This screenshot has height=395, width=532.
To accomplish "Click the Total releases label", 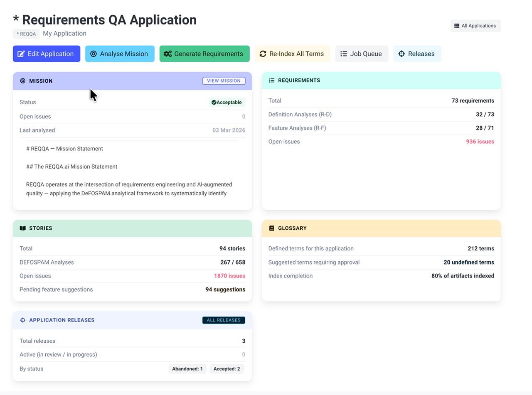I will [37, 341].
